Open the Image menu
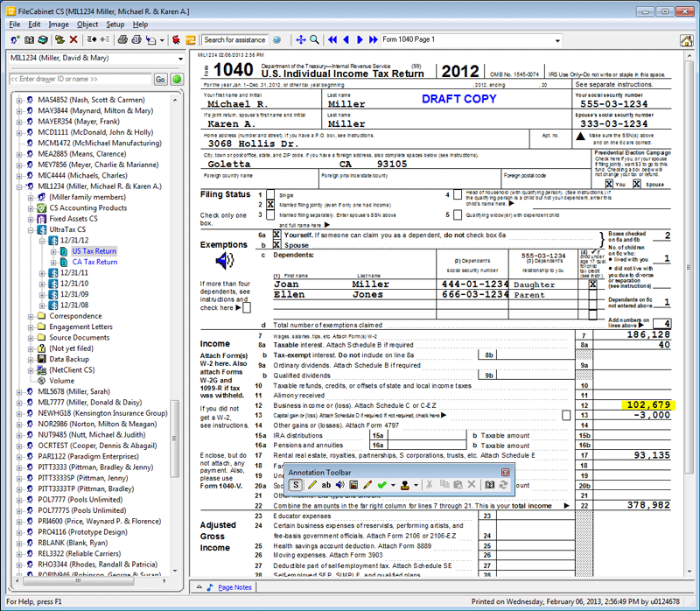Image resolution: width=700 pixels, height=611 pixels. pyautogui.click(x=59, y=25)
